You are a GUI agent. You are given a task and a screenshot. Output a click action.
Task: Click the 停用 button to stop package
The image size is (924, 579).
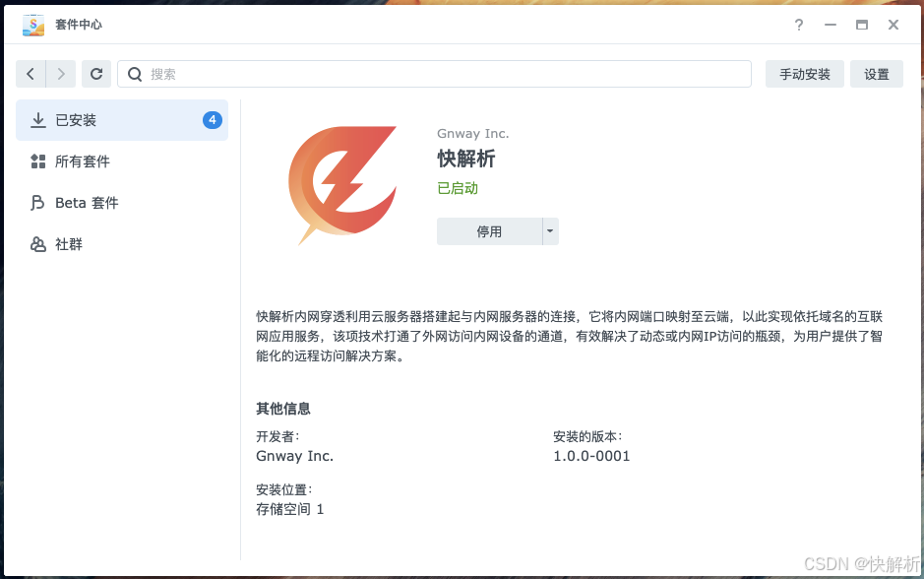489,230
